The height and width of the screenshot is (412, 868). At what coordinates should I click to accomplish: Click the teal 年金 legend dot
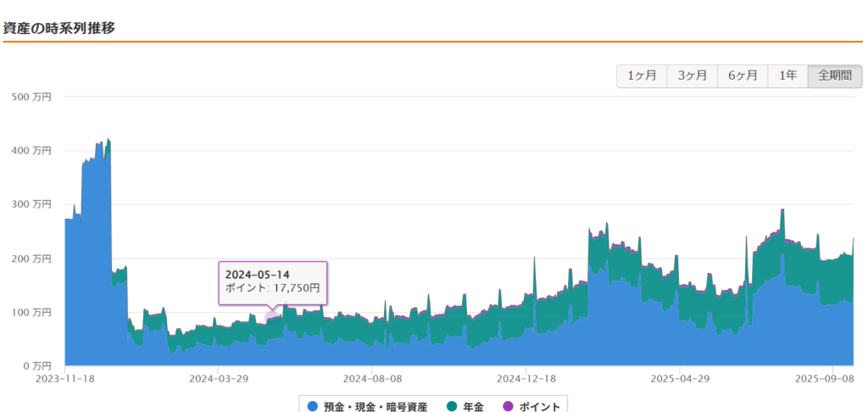click(x=446, y=407)
